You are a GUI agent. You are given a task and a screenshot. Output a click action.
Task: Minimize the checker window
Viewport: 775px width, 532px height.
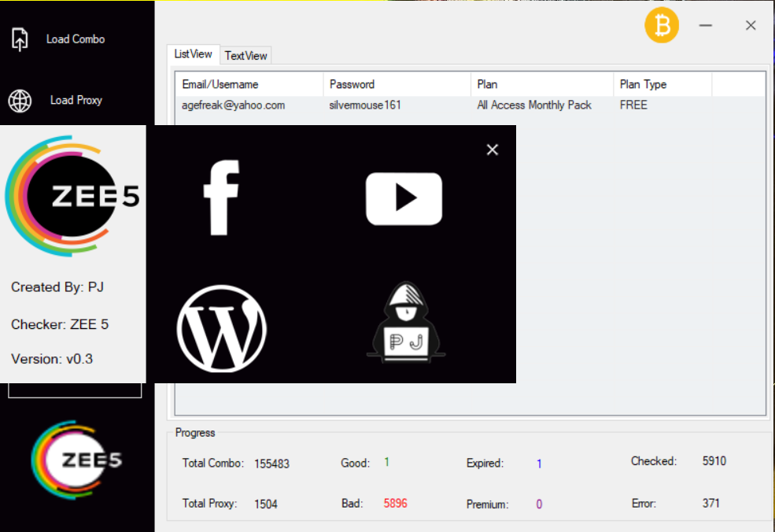coord(705,25)
